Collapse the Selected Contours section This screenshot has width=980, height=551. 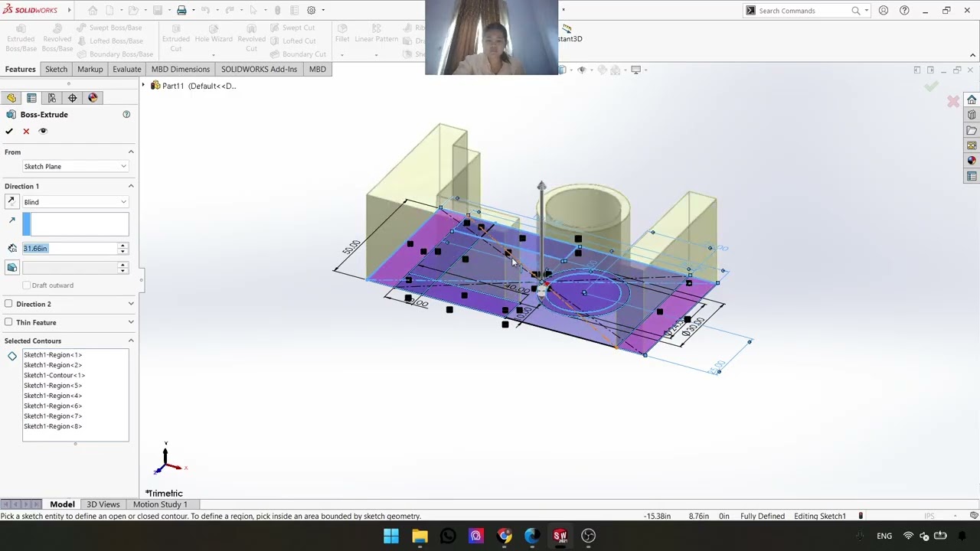(131, 341)
